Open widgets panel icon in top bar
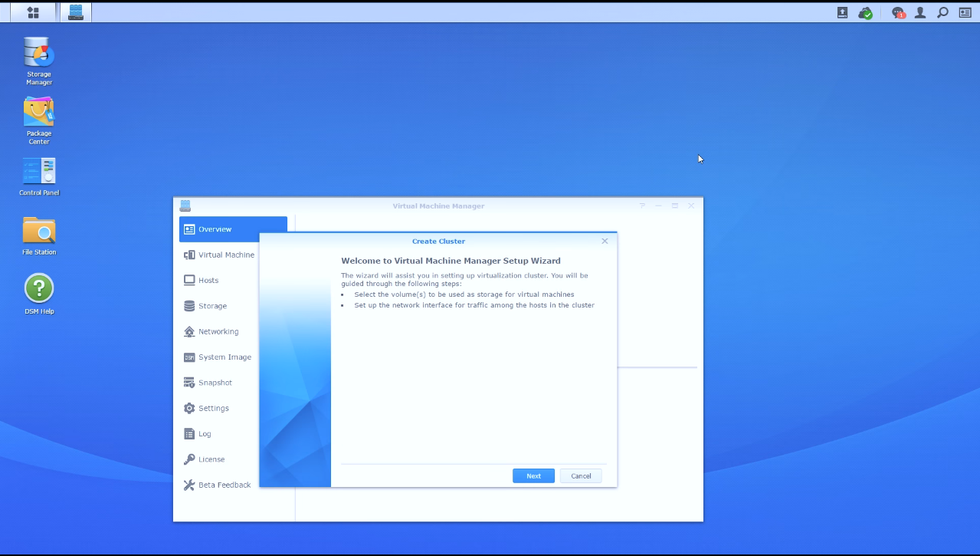Screen dimensions: 980x556 coord(965,12)
